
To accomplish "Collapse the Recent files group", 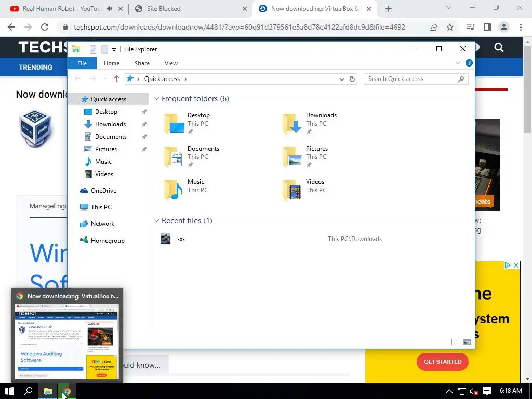I will (156, 221).
